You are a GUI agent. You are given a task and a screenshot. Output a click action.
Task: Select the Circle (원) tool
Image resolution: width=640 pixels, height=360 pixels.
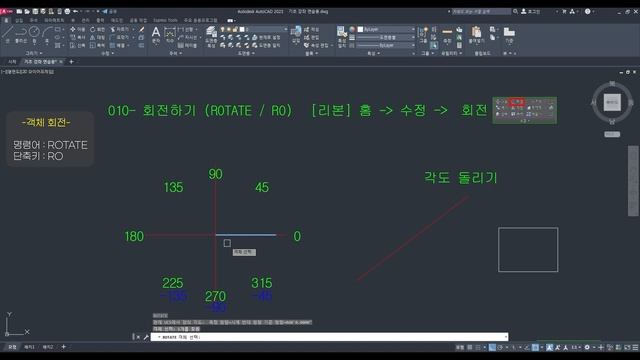[x=34, y=34]
